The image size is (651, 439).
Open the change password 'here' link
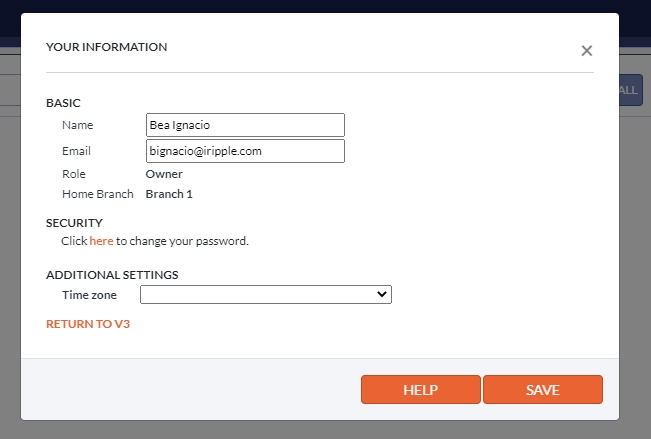(x=101, y=241)
